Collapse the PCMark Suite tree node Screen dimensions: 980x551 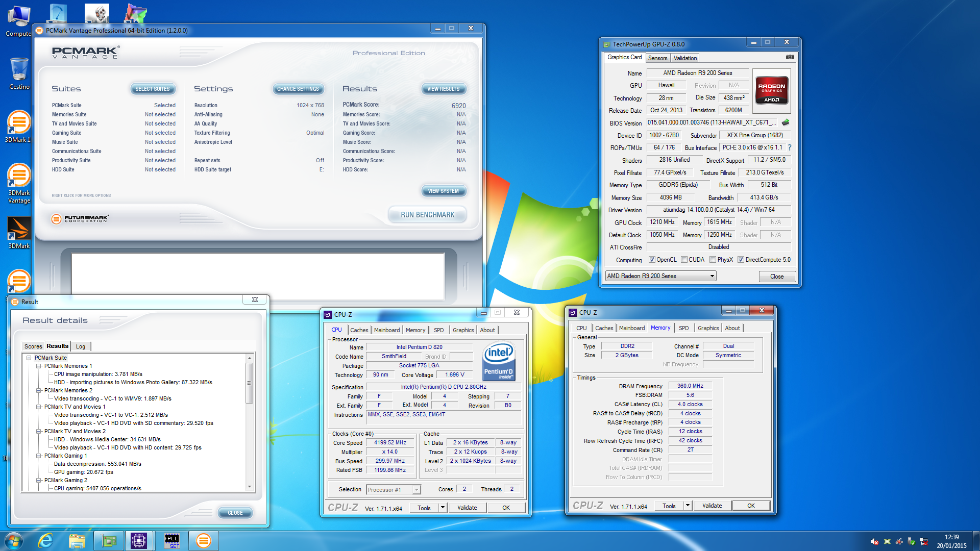pos(29,358)
